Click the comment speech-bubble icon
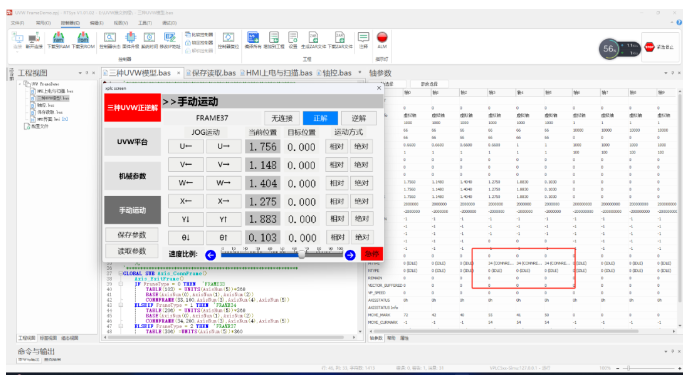Screen dimensions: 691x383 (x=364, y=37)
